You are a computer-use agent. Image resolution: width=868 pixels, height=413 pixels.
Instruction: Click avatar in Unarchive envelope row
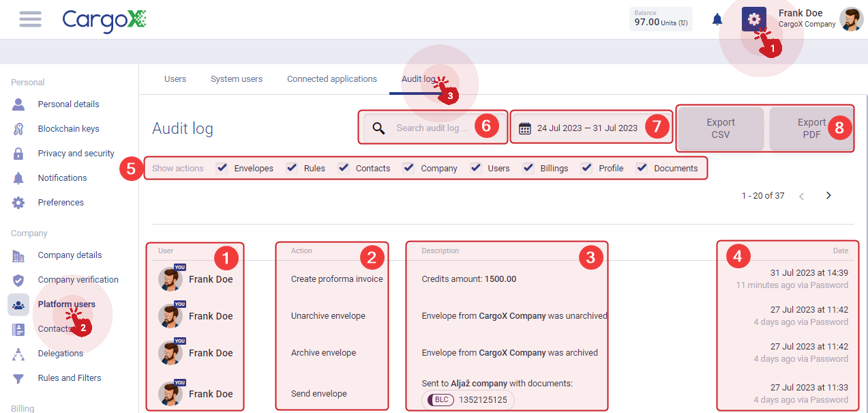tap(170, 315)
